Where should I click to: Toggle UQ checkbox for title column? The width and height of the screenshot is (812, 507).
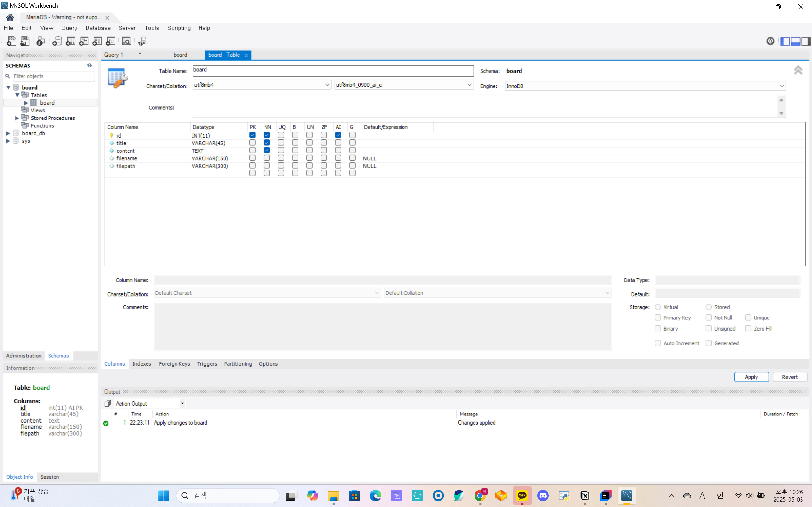pos(281,143)
